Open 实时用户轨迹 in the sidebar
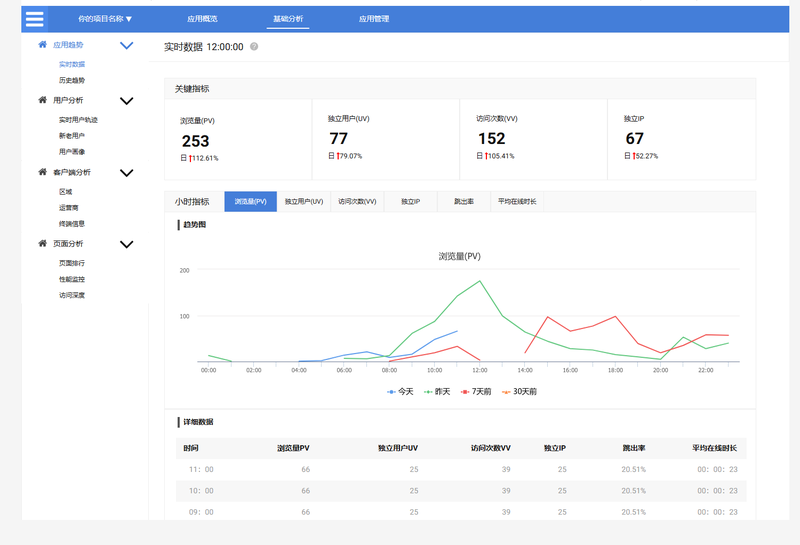The height and width of the screenshot is (545, 800). [x=78, y=120]
